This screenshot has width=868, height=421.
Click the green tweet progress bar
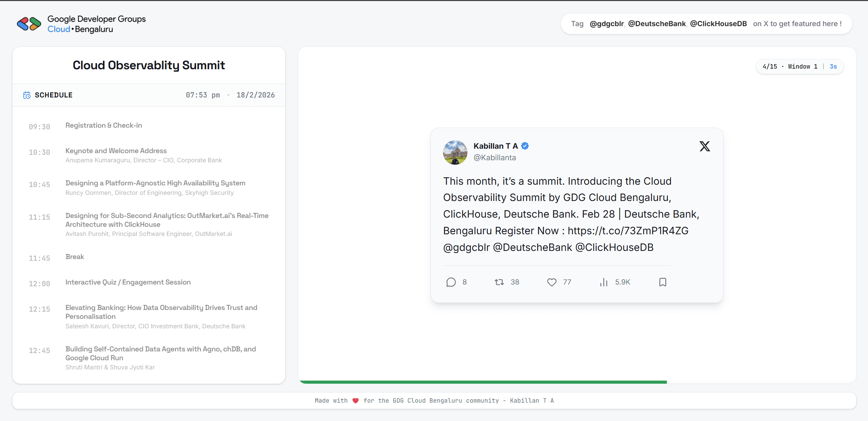483,382
